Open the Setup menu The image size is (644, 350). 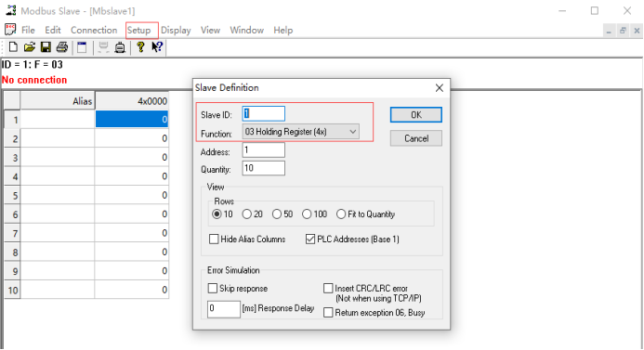pos(138,30)
